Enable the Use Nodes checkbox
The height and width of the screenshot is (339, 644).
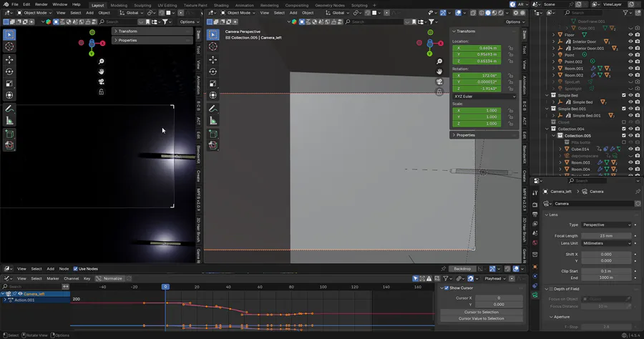tap(74, 269)
